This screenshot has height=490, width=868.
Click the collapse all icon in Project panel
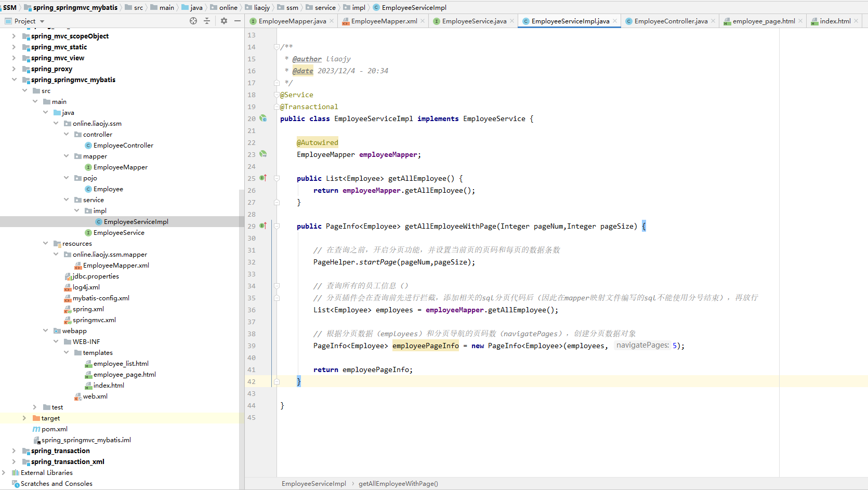coord(207,21)
